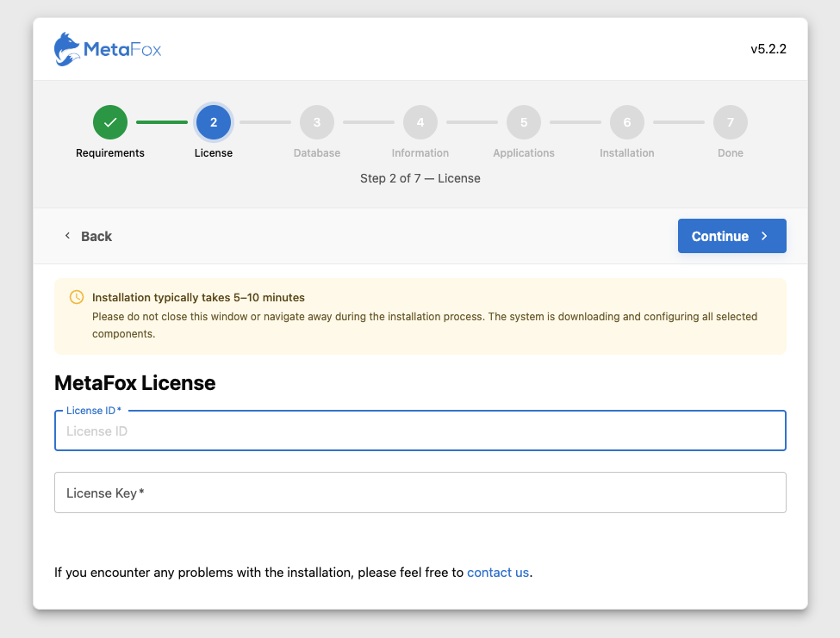The image size is (840, 638).
Task: Click the v5.2.2 version label
Action: tap(768, 49)
